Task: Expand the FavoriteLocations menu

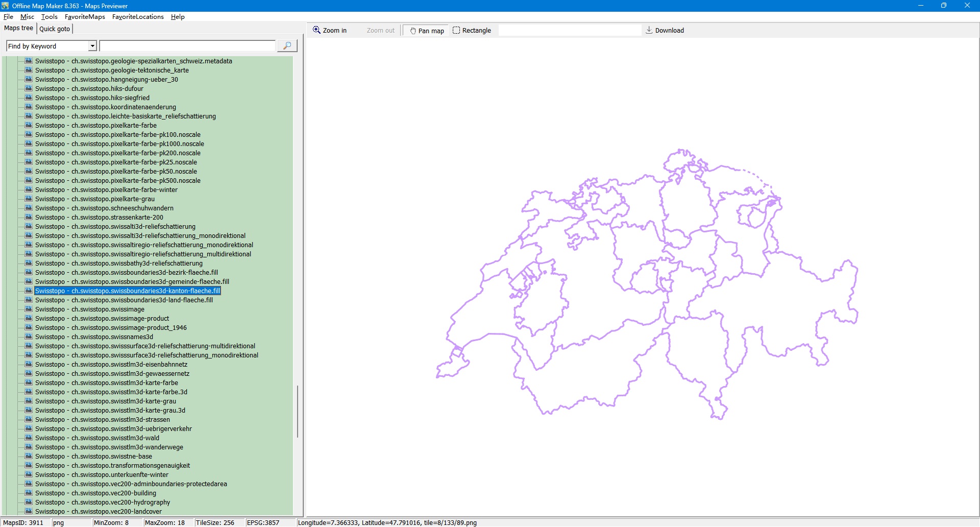Action: coord(138,17)
